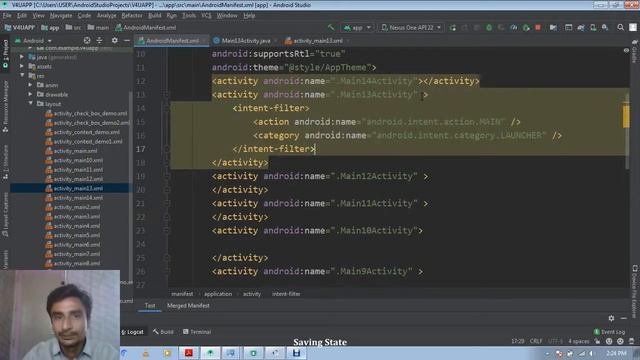Click the Debug app bug icon
The image size is (640, 360).
(x=489, y=28)
